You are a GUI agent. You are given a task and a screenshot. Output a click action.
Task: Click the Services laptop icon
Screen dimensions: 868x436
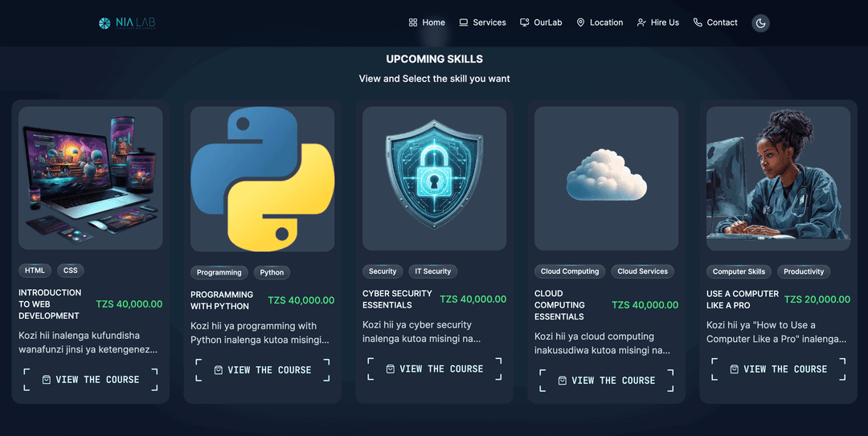[464, 22]
